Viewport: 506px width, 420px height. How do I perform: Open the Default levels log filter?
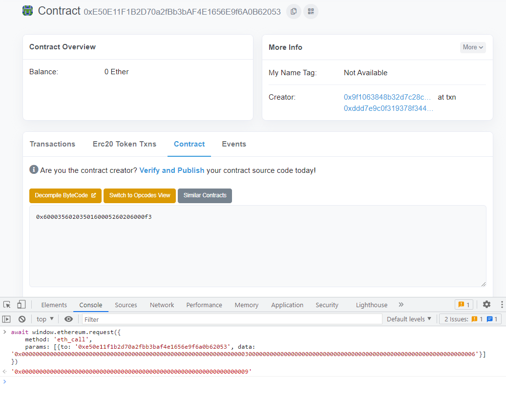point(409,319)
